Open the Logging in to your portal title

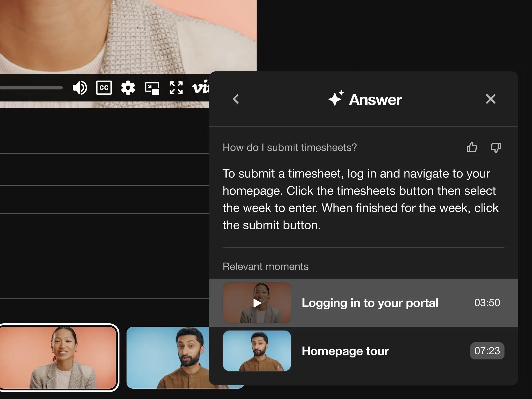point(370,303)
